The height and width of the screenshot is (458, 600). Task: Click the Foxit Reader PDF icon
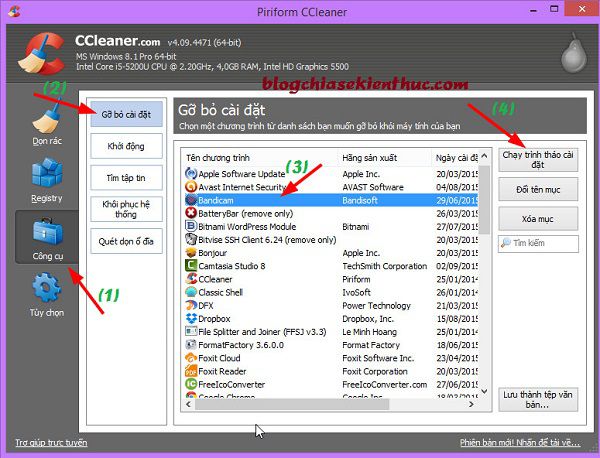click(x=191, y=371)
